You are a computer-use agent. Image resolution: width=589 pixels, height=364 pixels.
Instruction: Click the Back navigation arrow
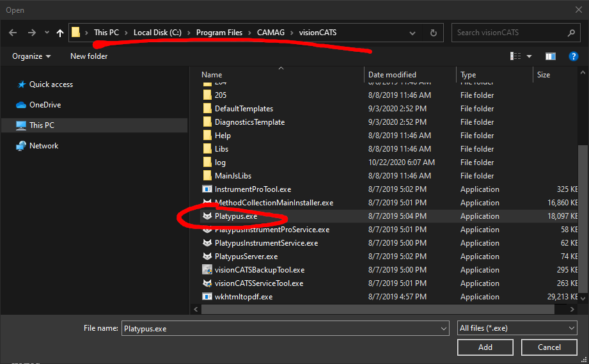13,33
